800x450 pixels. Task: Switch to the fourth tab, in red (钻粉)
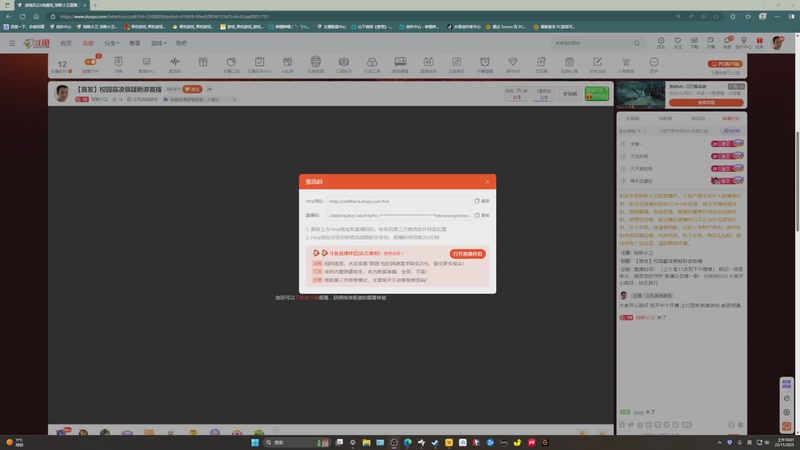point(731,118)
